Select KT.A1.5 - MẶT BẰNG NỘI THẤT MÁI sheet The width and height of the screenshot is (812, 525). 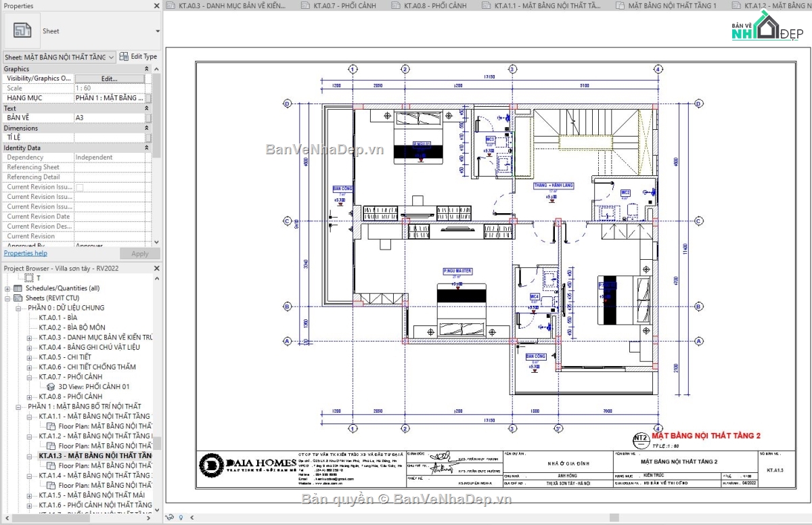91,495
